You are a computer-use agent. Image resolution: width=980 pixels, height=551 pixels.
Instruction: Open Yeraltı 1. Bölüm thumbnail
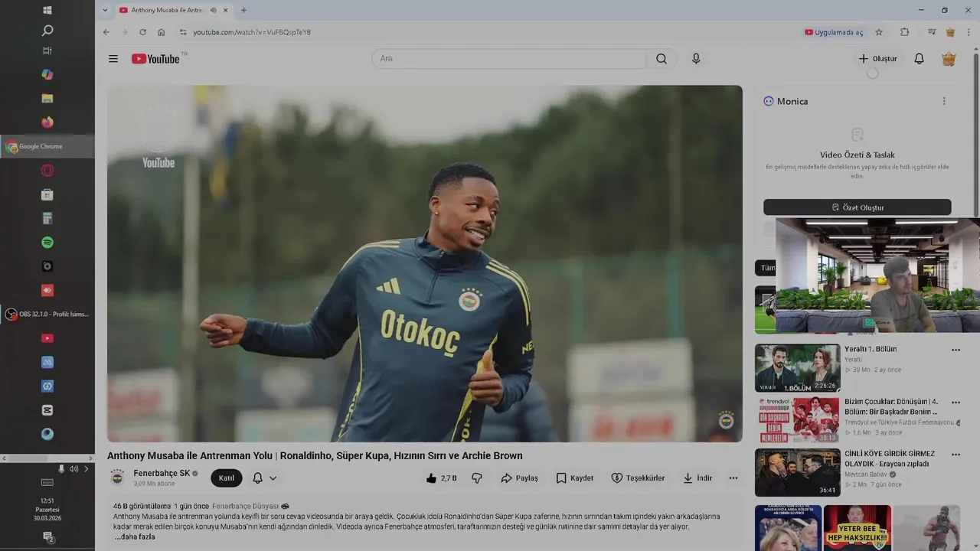(797, 367)
